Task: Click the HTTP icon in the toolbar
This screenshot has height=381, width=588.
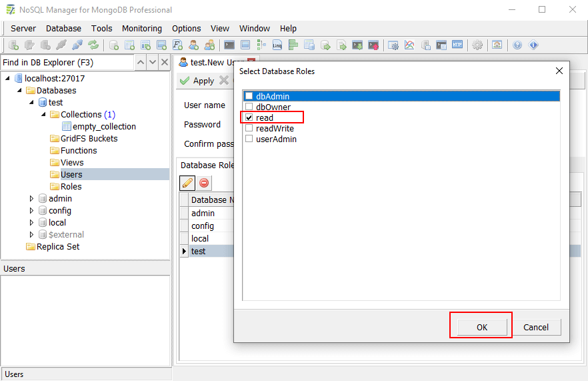Action: (457, 45)
